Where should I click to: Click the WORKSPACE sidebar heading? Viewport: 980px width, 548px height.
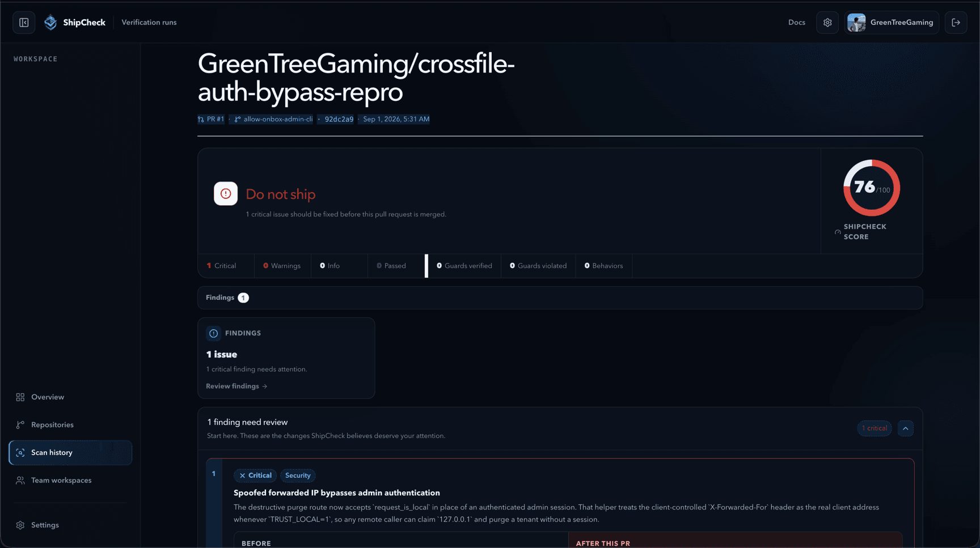(x=36, y=59)
